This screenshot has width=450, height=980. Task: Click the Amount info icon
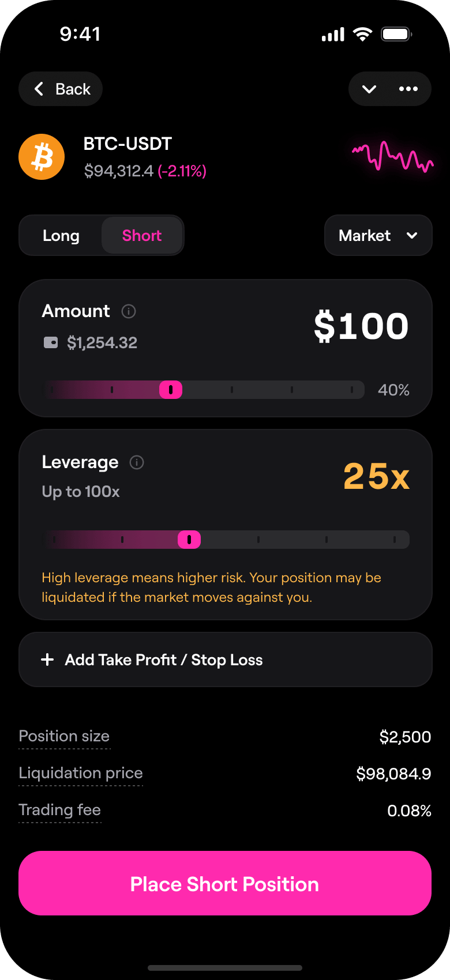129,311
